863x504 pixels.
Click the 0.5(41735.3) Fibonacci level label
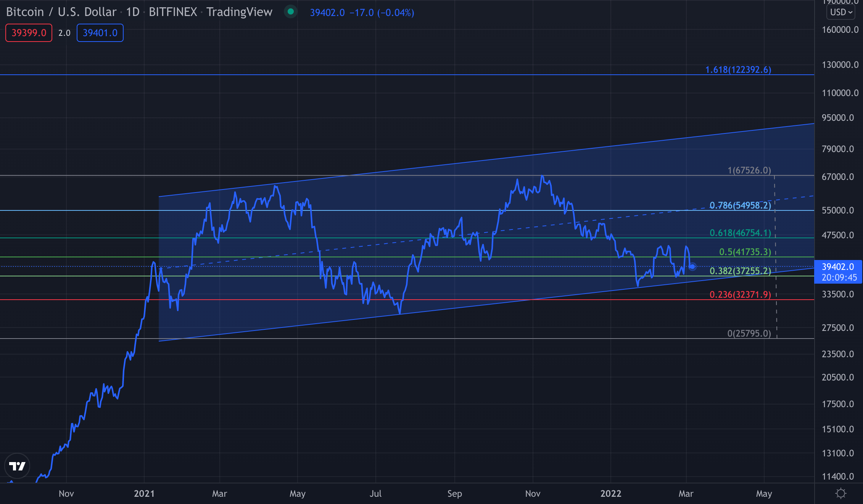pos(745,252)
